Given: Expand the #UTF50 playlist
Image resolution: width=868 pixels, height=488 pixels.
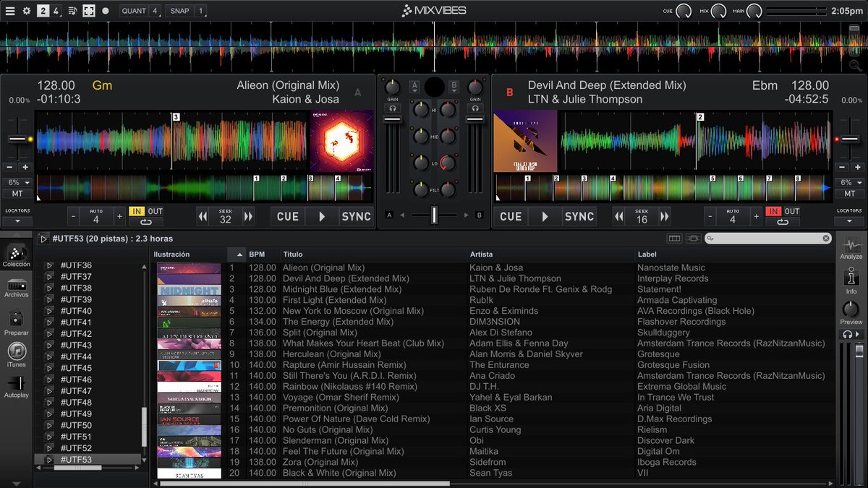Looking at the screenshot, I should [x=50, y=425].
